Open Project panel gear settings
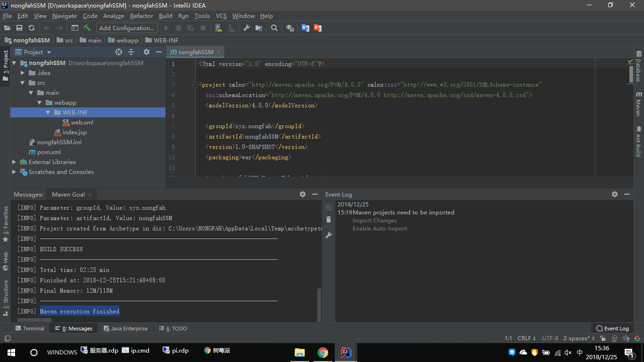The image size is (644, 362). (x=147, y=52)
